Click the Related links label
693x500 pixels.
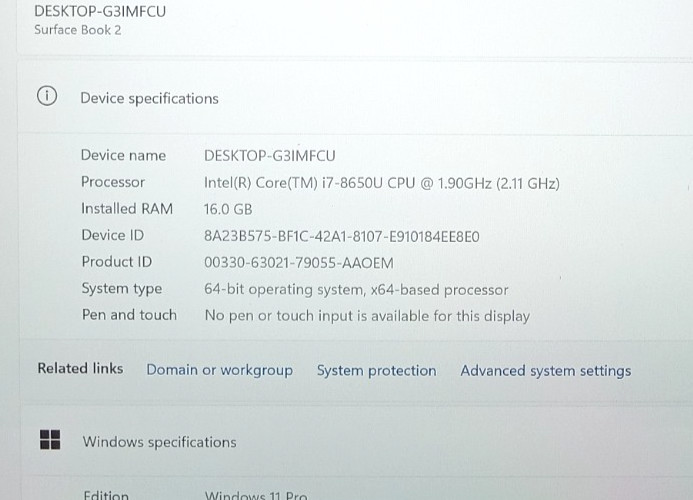tap(80, 368)
